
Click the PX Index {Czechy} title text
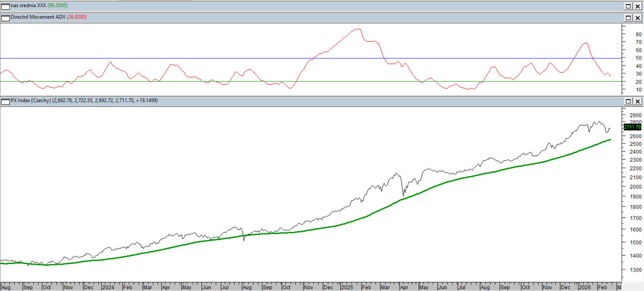point(31,101)
